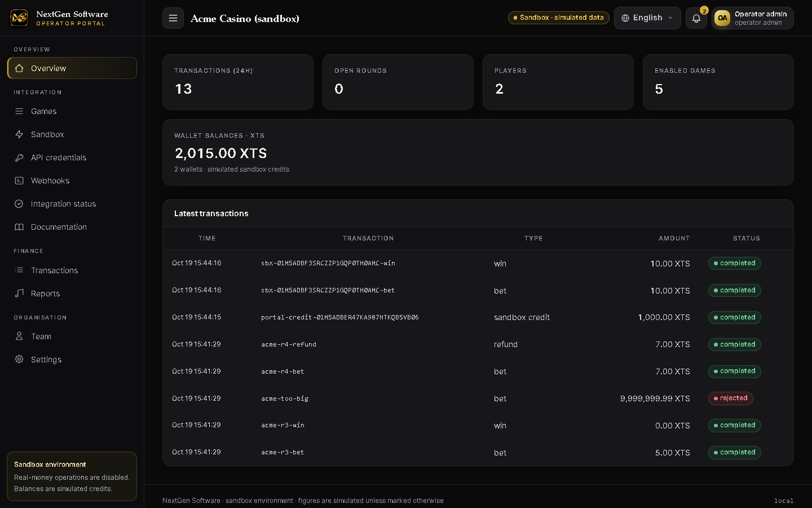Go to the Overview page
The image size is (812, 508).
(72, 68)
